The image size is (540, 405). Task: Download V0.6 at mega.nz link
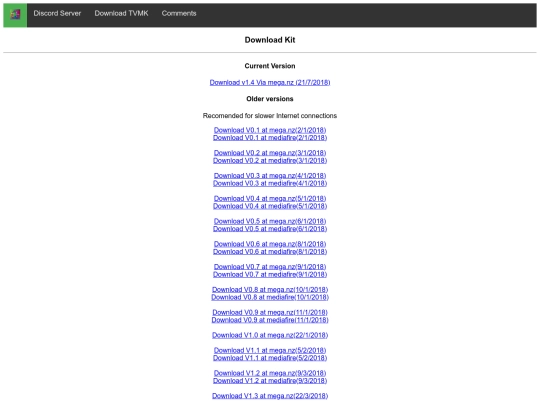tap(270, 244)
